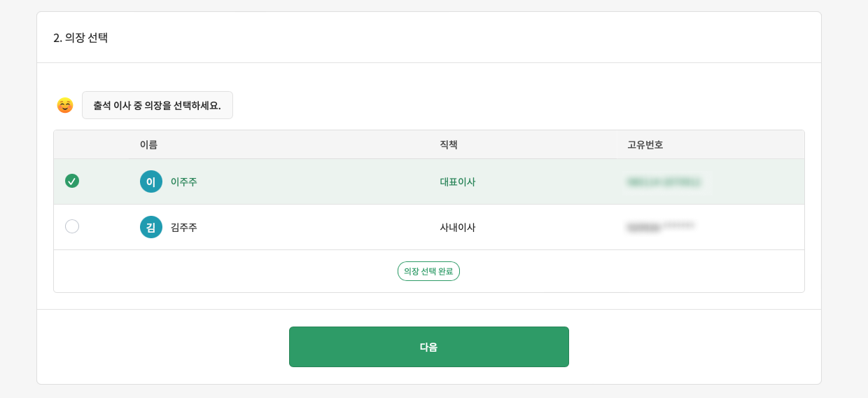868x398 pixels.
Task: Click the '출석 이사 중 의장을 선택하세요' message bubble
Action: click(x=157, y=105)
